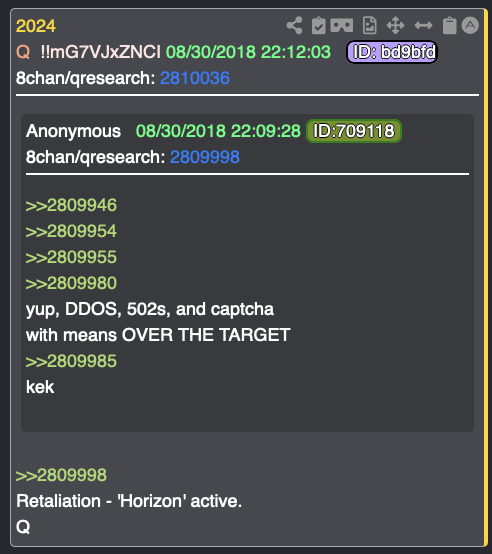Open 8chan/qresearch post 2810036 link
Viewport: 492px width, 554px height.
195,78
